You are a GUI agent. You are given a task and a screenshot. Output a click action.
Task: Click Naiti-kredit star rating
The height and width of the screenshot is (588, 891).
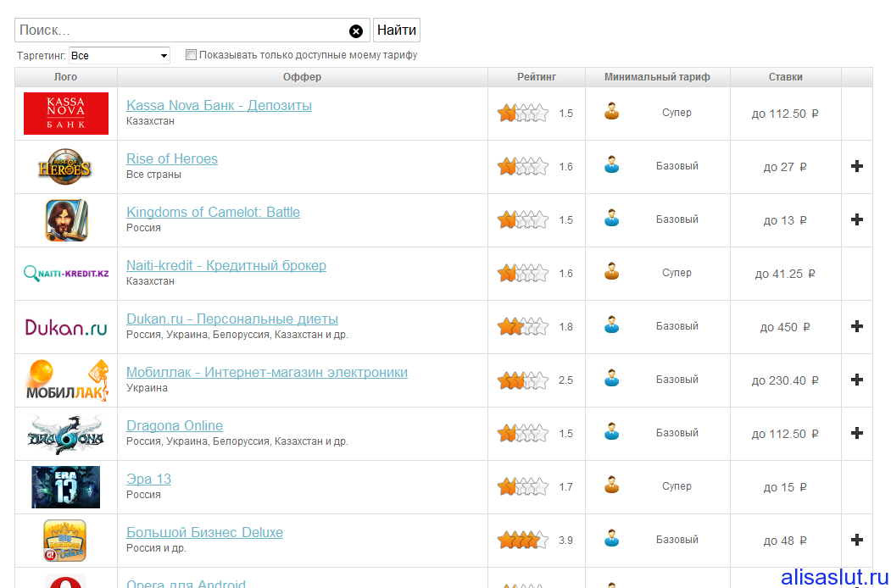tap(523, 274)
